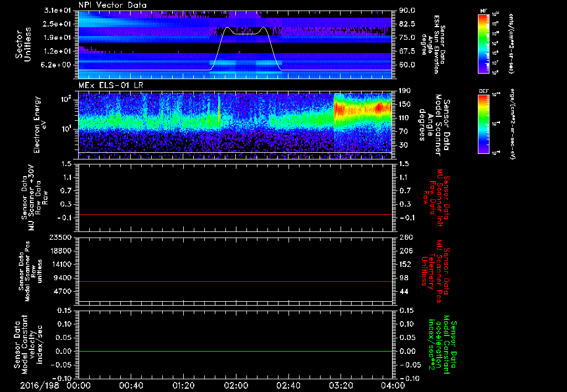Click the red MU Scanner Int trace line

[235, 214]
